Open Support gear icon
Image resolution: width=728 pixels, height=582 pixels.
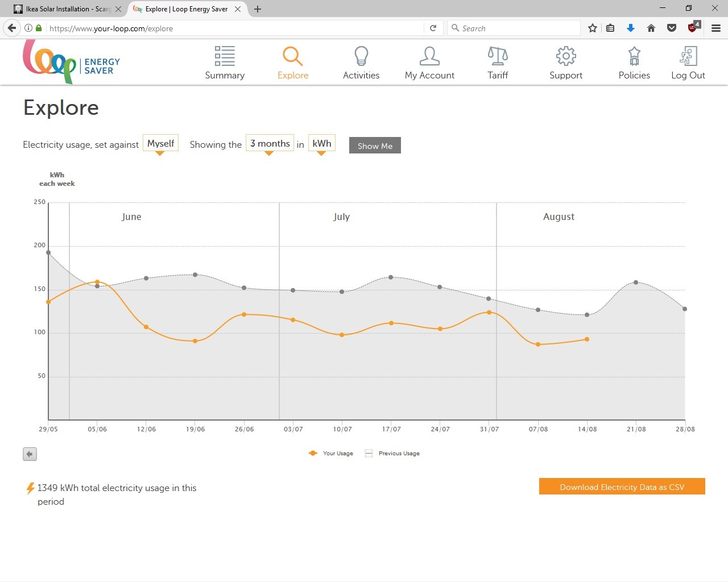pyautogui.click(x=566, y=56)
